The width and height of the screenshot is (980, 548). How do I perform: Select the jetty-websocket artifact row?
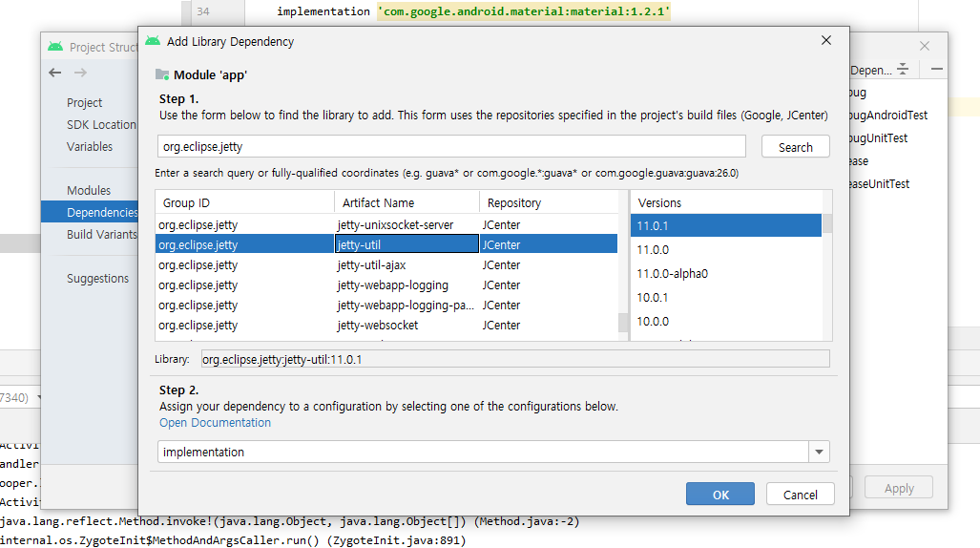pyautogui.click(x=386, y=325)
